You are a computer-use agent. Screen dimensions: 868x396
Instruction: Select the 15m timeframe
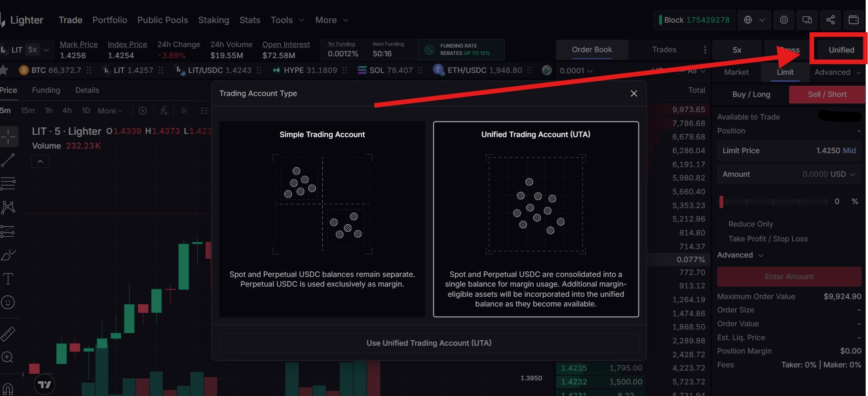click(x=28, y=111)
